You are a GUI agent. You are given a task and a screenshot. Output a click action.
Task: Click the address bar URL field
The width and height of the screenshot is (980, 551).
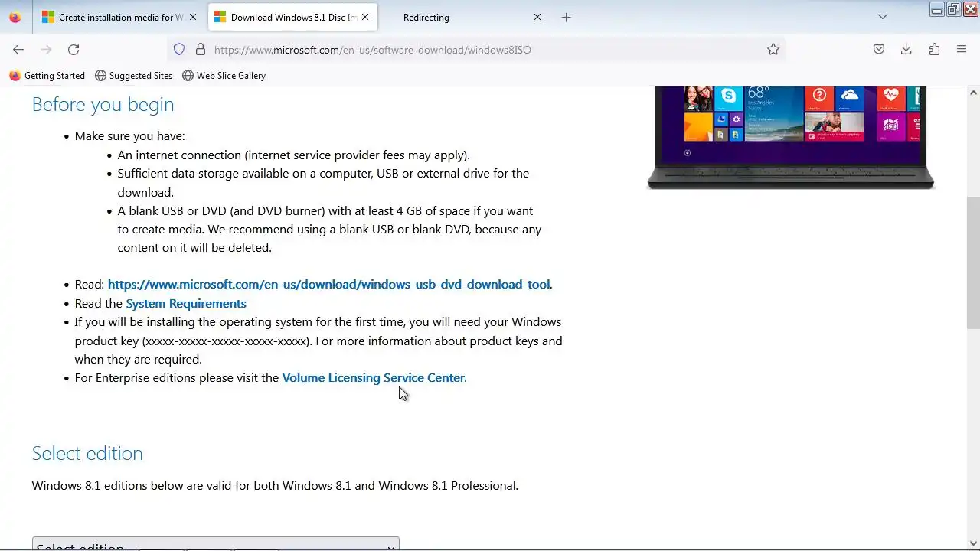coord(475,50)
